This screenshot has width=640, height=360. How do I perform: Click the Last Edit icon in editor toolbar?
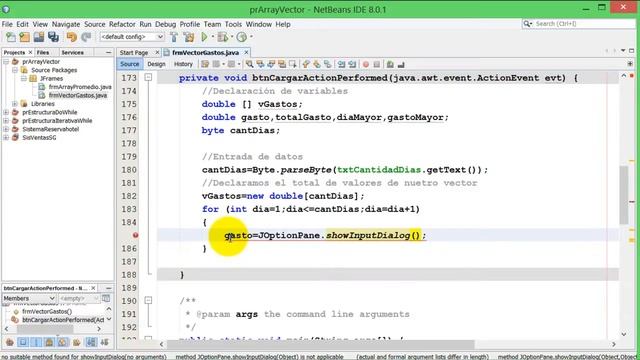(205, 64)
